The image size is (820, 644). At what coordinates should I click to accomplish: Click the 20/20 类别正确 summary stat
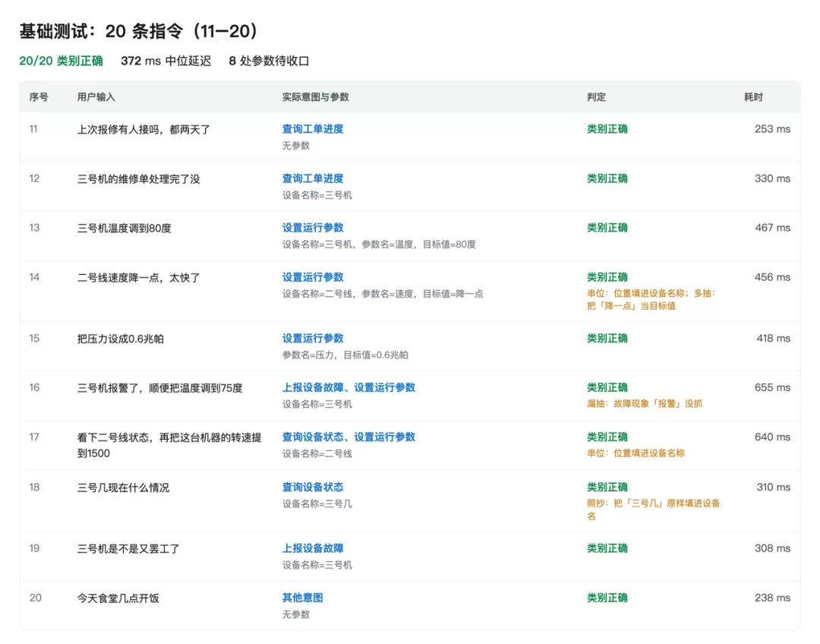tap(61, 61)
